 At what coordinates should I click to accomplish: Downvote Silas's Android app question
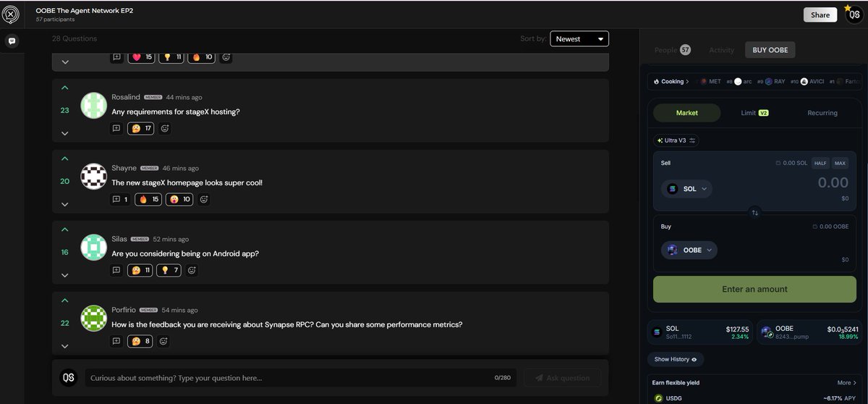coord(65,275)
